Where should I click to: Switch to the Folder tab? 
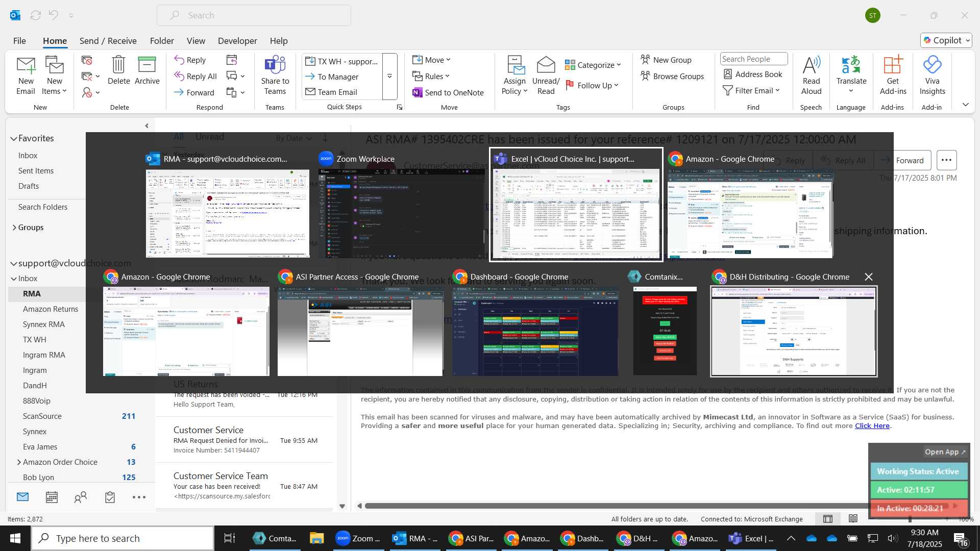pyautogui.click(x=162, y=41)
